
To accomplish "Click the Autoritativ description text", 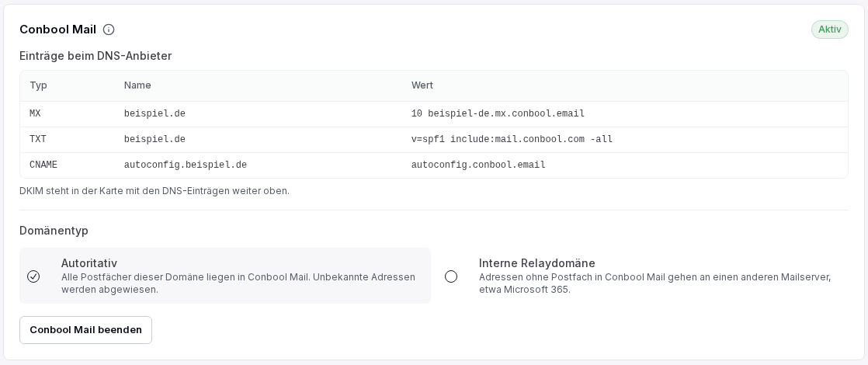I will pos(238,283).
